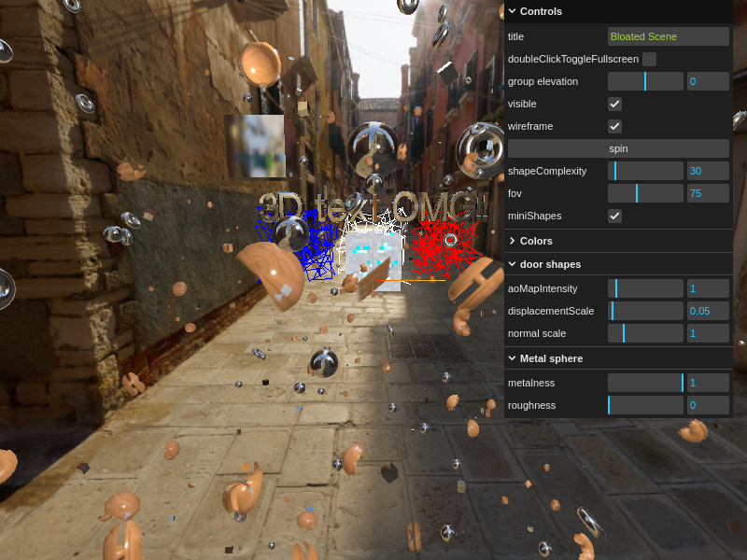Click the normal scale slider
Viewport: 747px width, 560px height.
(645, 333)
